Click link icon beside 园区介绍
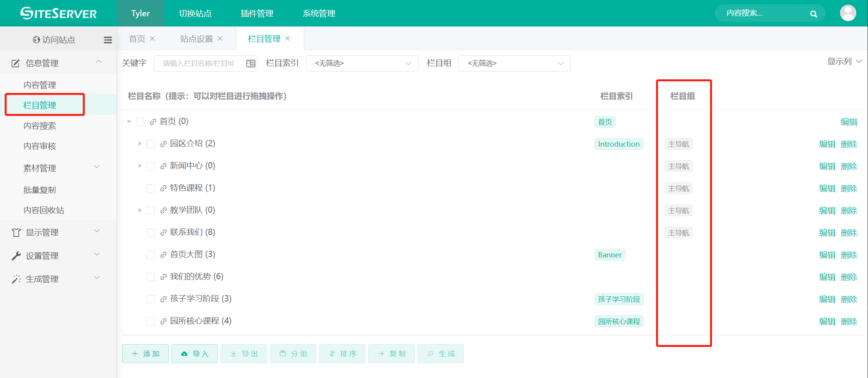This screenshot has width=868, height=378. tap(163, 144)
